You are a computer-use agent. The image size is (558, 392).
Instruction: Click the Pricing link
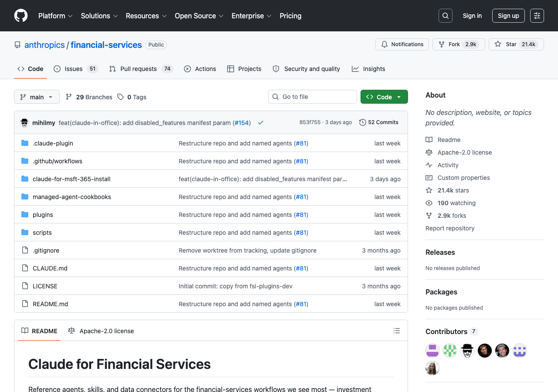290,16
